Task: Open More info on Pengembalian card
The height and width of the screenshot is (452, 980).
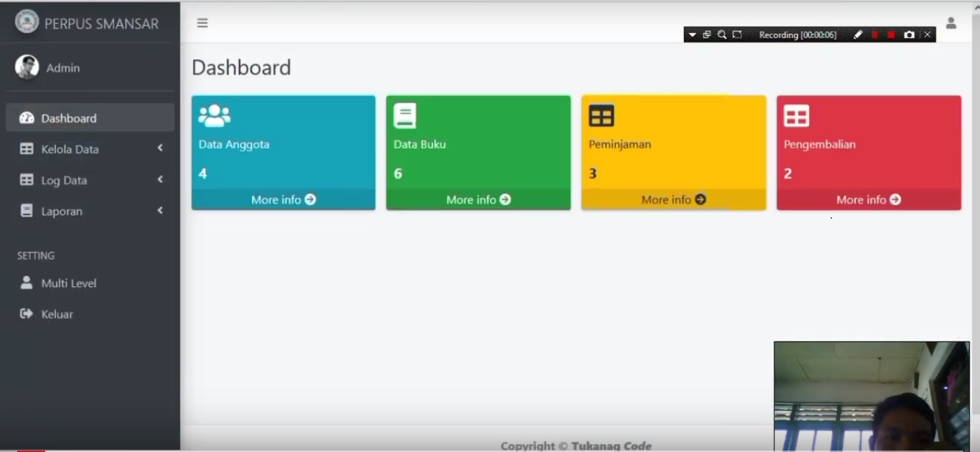Action: tap(869, 199)
